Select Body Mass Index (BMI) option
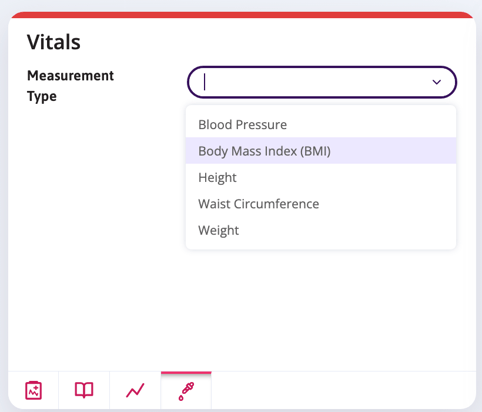Screen dimensions: 482x412 [321, 151]
